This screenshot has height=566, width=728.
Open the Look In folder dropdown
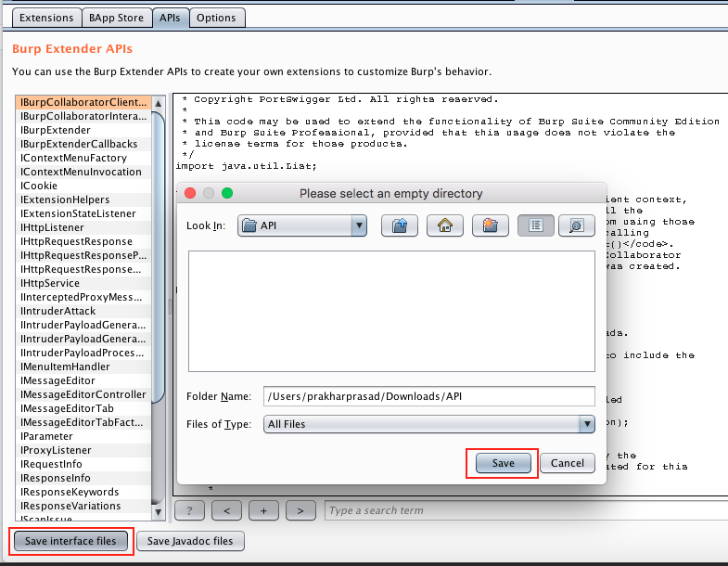click(358, 225)
